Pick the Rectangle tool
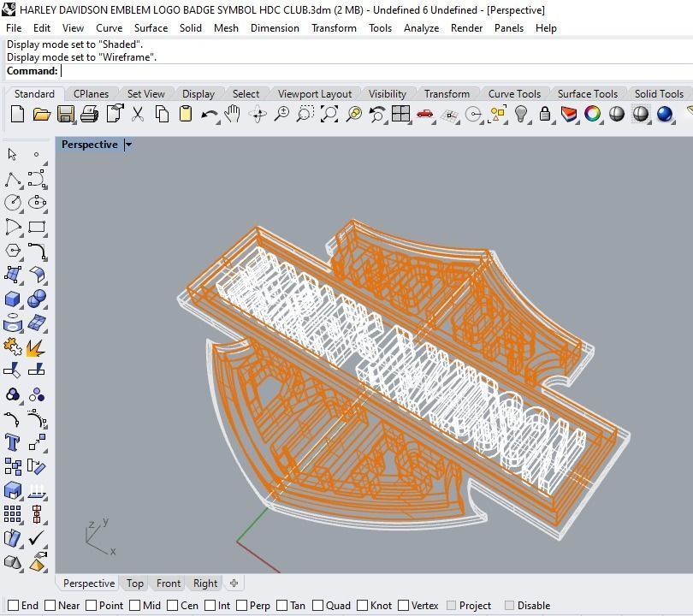This screenshot has width=693, height=616. [37, 227]
